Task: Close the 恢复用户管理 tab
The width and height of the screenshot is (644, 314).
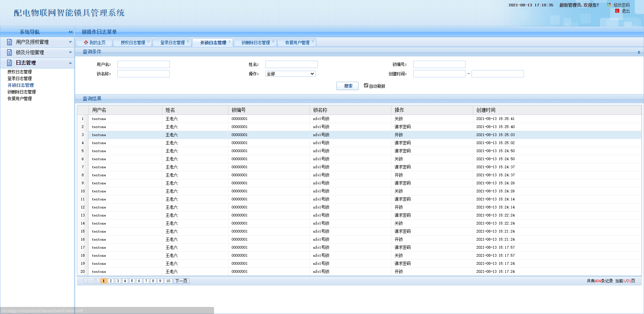Action: 313,42
